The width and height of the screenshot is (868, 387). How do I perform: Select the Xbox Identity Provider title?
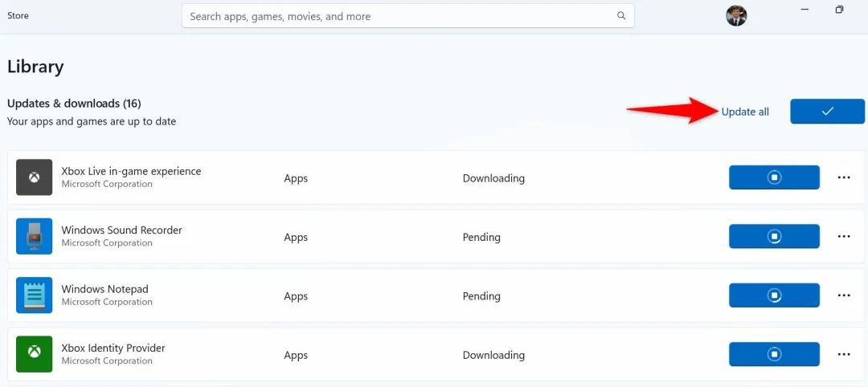[x=113, y=348]
